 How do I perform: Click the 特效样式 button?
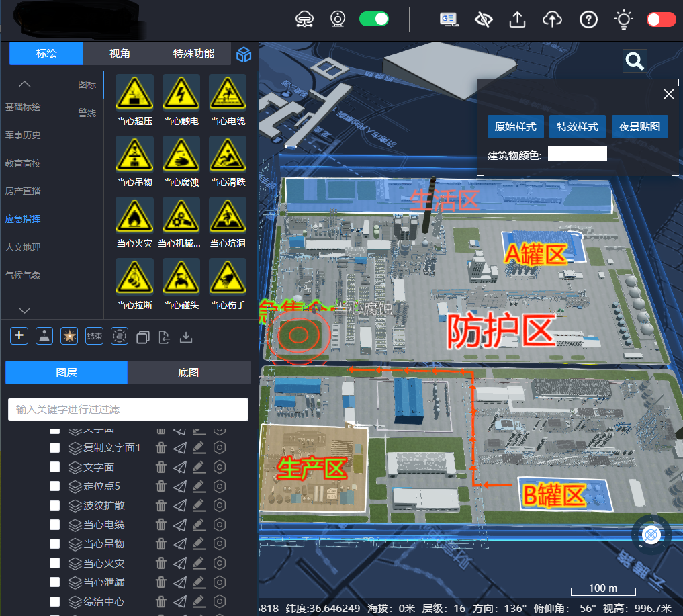coord(578,126)
